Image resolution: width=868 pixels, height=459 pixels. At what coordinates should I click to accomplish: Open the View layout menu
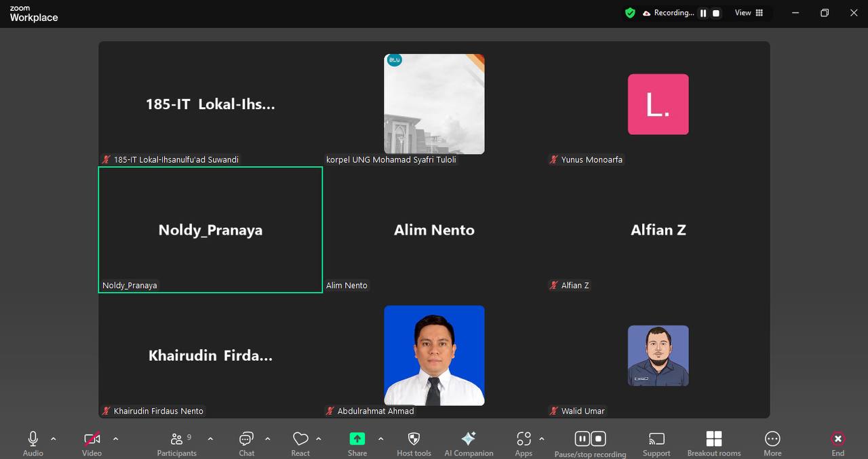click(749, 13)
